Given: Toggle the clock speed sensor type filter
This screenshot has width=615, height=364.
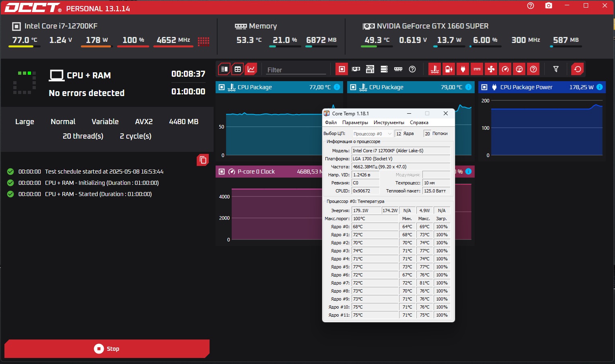Looking at the screenshot, I should [x=505, y=69].
